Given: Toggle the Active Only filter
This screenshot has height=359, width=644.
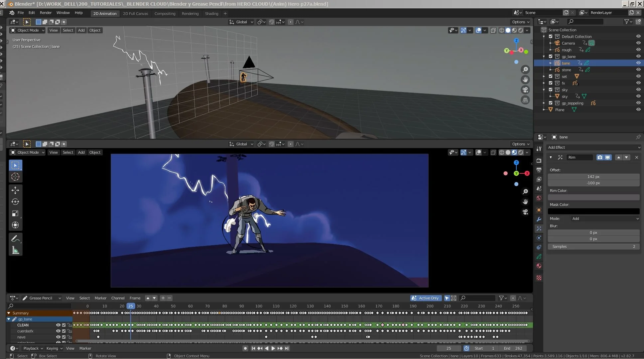Looking at the screenshot, I should [x=426, y=298].
